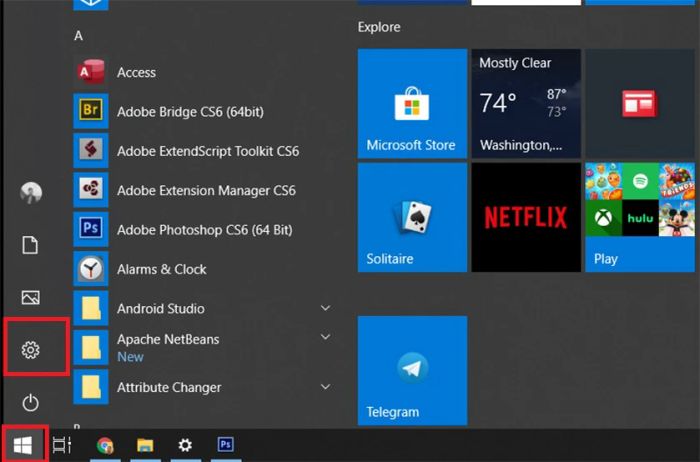Click the Apache NetBeans label
The width and height of the screenshot is (700, 462).
pos(168,339)
